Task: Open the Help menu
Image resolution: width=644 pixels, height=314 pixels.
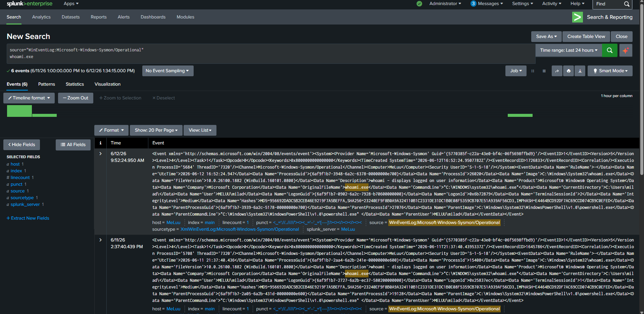Action: pyautogui.click(x=577, y=4)
